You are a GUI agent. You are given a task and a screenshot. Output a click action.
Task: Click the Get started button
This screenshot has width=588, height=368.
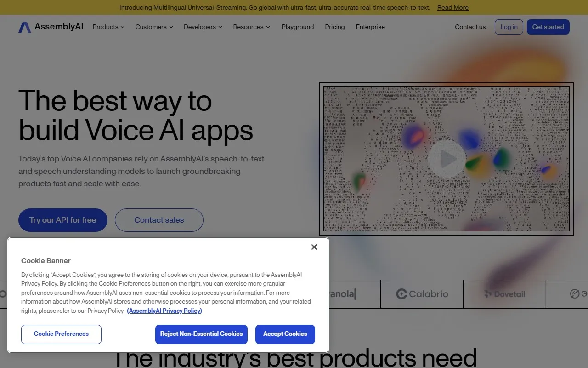click(x=548, y=27)
